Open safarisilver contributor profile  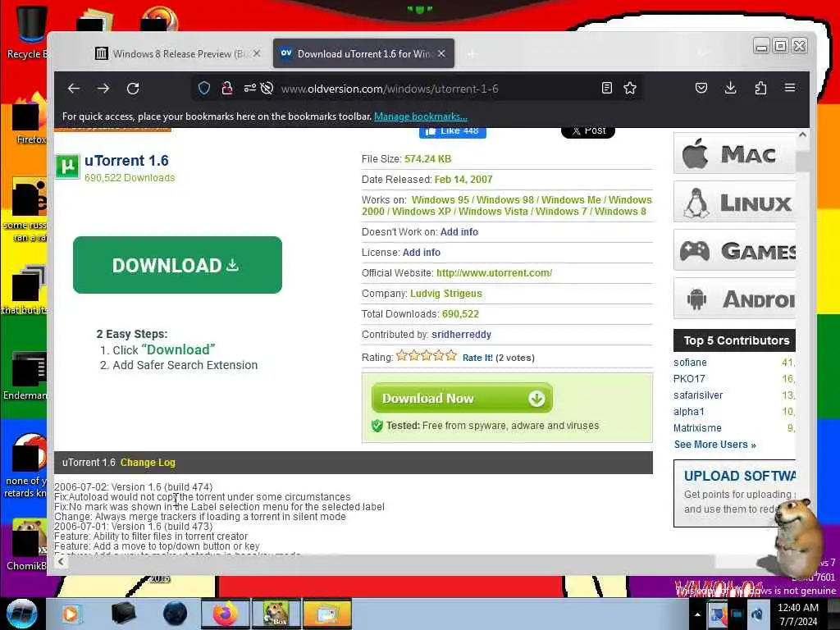pyautogui.click(x=698, y=395)
